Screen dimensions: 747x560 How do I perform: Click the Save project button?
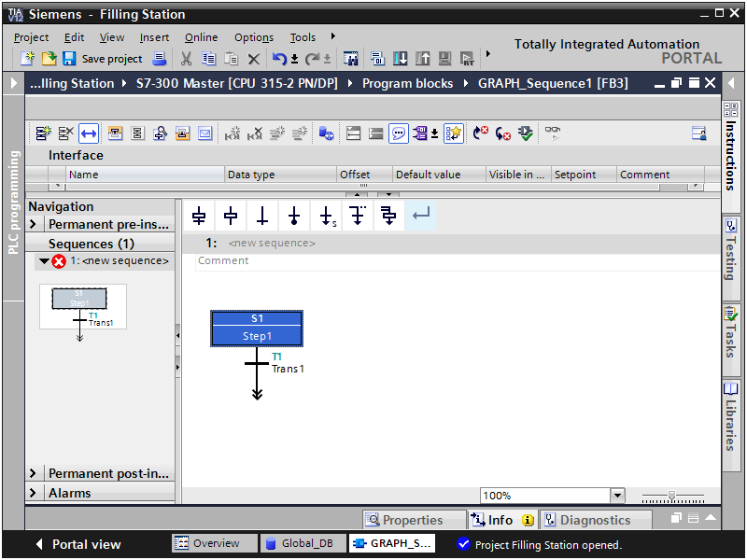tap(103, 59)
